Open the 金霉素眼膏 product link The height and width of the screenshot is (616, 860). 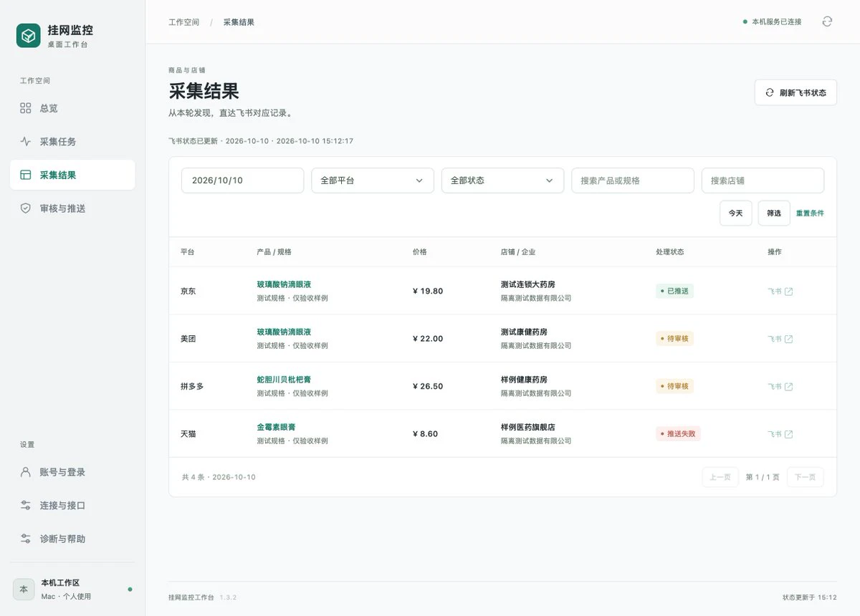pos(276,428)
